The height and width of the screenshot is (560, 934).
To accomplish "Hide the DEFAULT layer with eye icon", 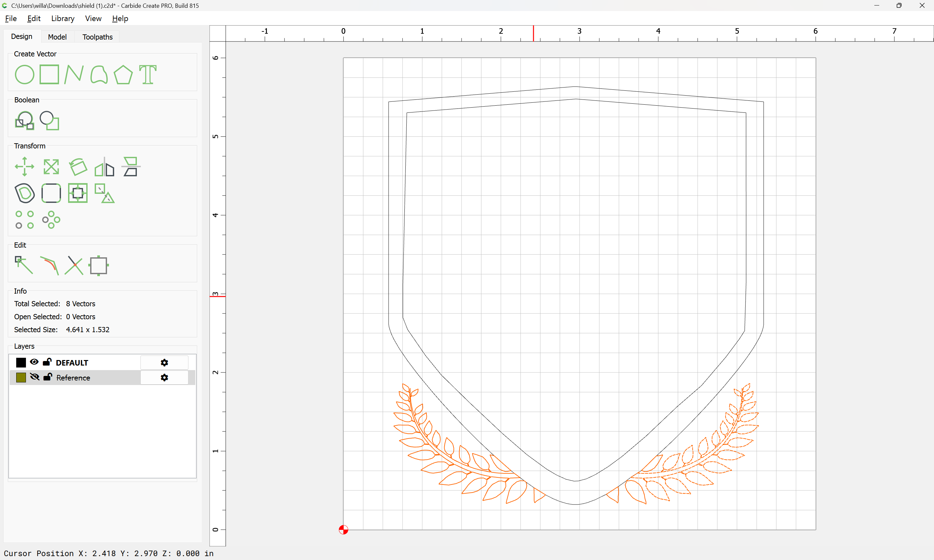I will point(34,362).
